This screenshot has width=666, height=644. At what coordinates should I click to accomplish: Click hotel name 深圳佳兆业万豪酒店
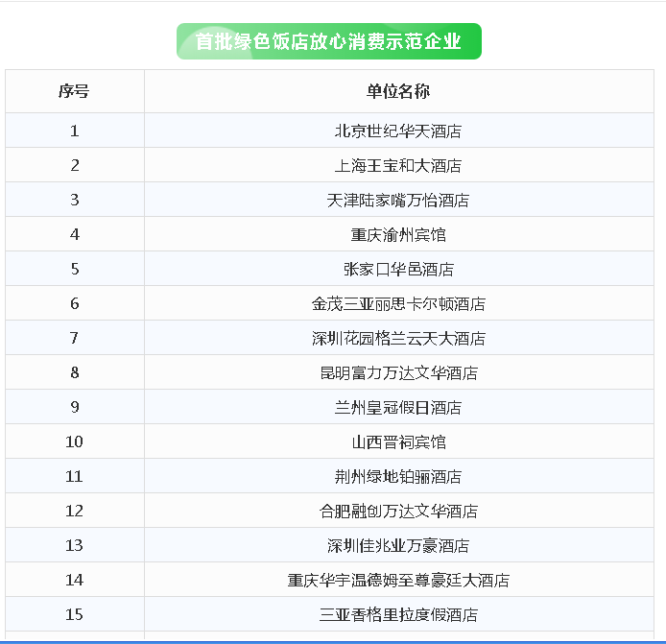398,546
